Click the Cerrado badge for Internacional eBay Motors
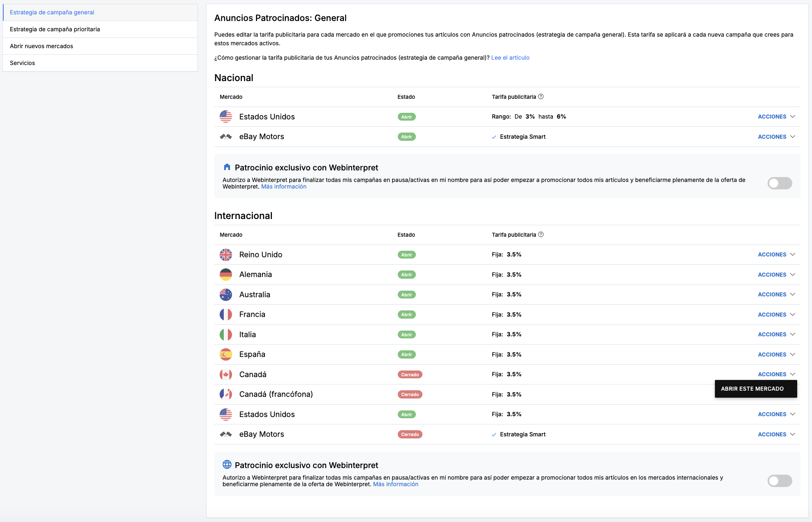This screenshot has width=812, height=522. 410,434
